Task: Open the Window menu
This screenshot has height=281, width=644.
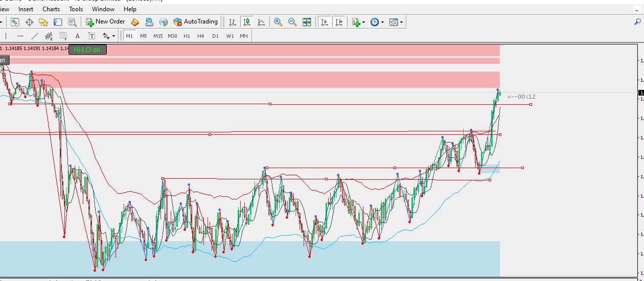Action: pyautogui.click(x=103, y=9)
